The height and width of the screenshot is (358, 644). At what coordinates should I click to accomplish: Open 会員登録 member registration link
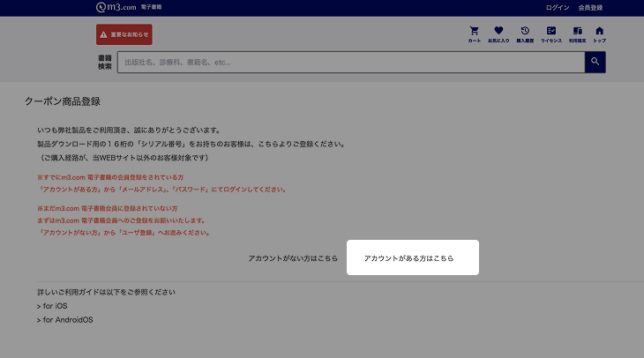coord(590,7)
